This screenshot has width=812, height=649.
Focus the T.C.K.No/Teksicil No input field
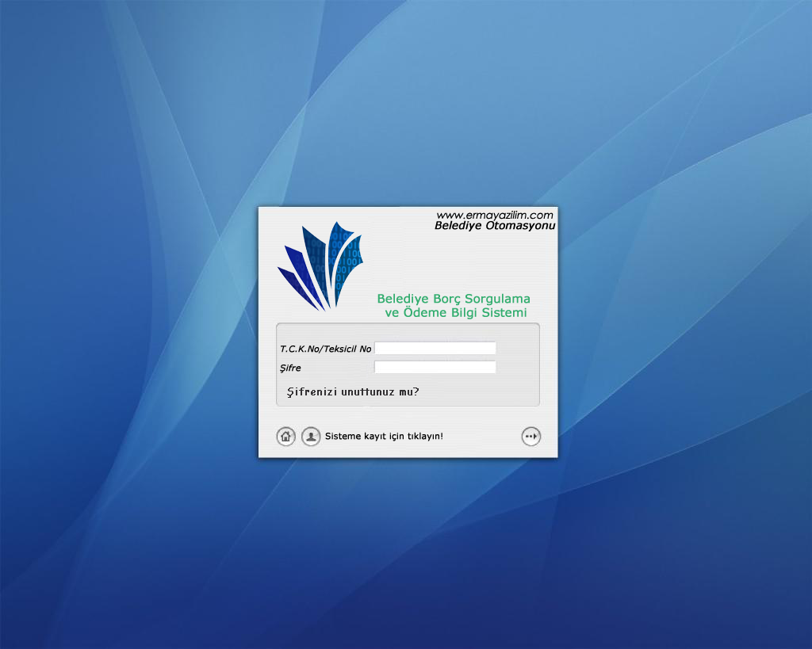point(435,348)
